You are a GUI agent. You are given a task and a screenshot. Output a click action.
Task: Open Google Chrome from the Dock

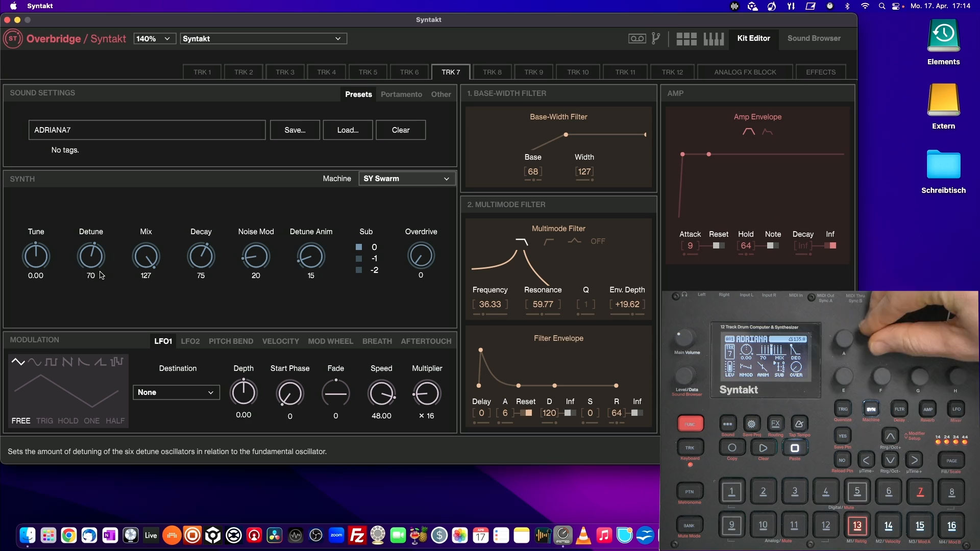click(69, 535)
